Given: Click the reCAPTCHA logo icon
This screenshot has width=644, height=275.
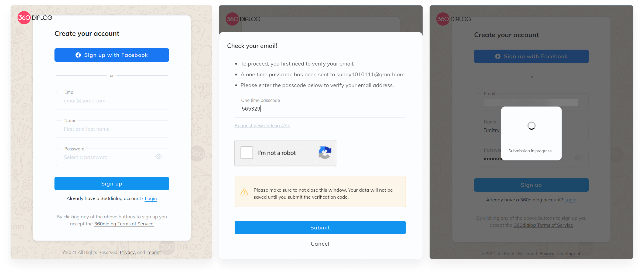Looking at the screenshot, I should coord(325,153).
